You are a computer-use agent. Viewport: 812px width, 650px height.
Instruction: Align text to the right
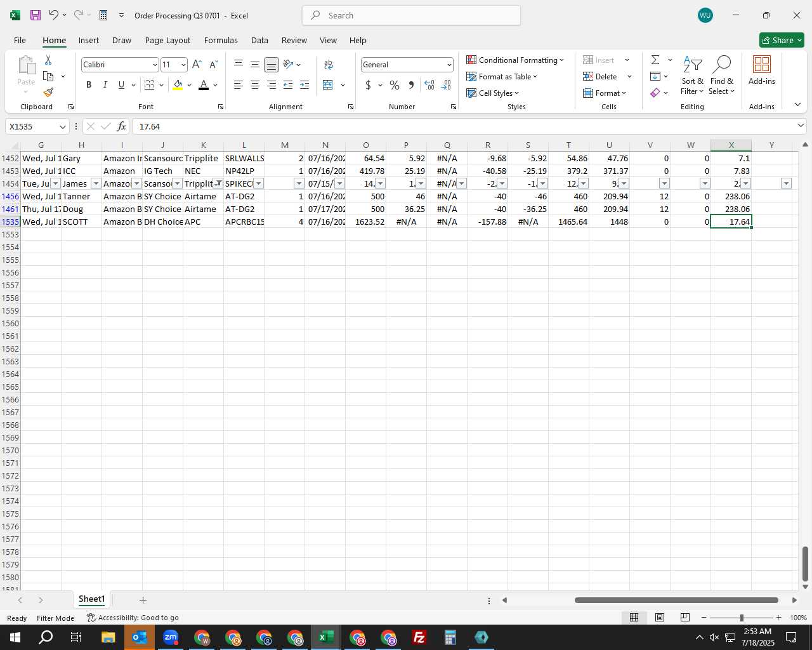[x=272, y=84]
